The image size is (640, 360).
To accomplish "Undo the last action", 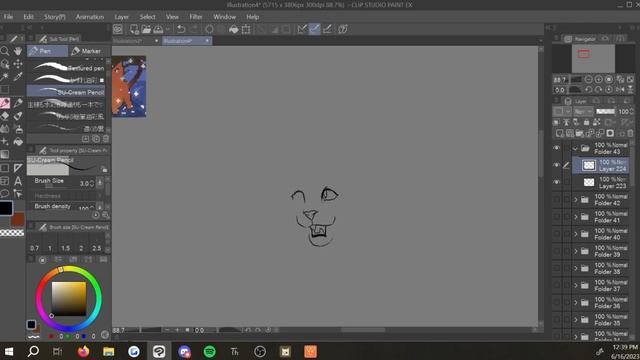I will coord(181,29).
